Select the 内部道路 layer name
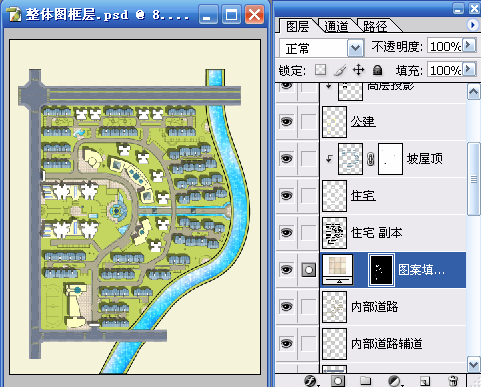This screenshot has height=387, width=481. (375, 306)
